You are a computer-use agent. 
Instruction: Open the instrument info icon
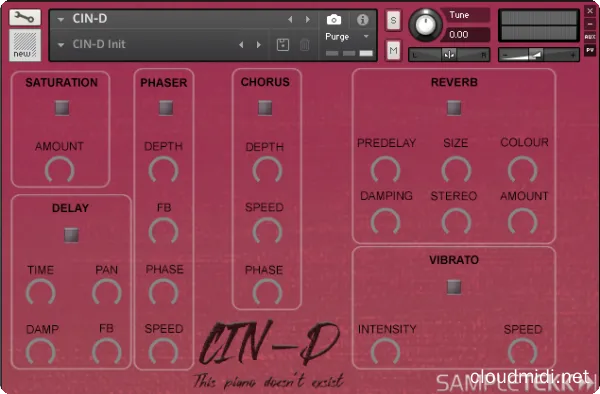point(362,20)
